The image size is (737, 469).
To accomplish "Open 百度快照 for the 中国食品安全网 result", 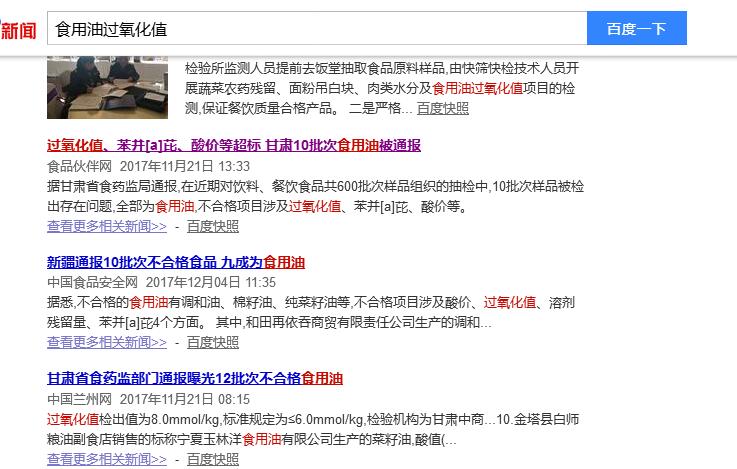I will pyautogui.click(x=213, y=342).
